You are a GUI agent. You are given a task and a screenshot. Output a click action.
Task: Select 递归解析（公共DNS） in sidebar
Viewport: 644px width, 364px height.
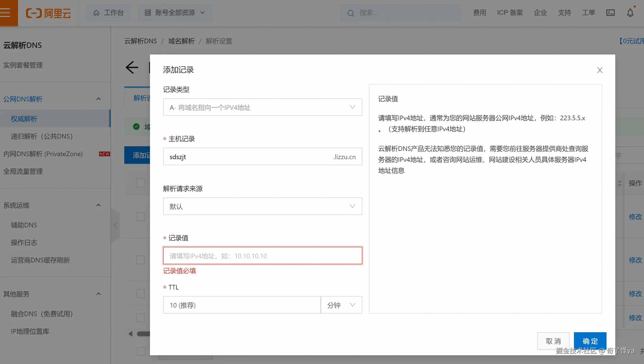coord(42,136)
